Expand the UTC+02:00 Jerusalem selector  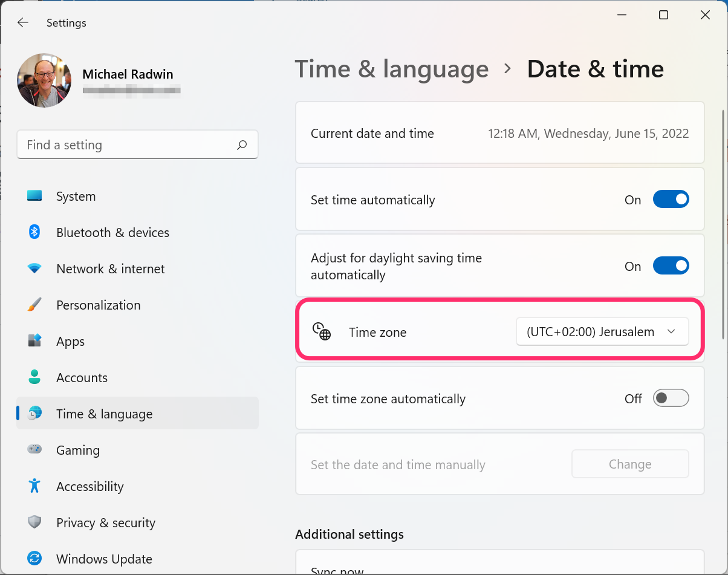tap(602, 331)
